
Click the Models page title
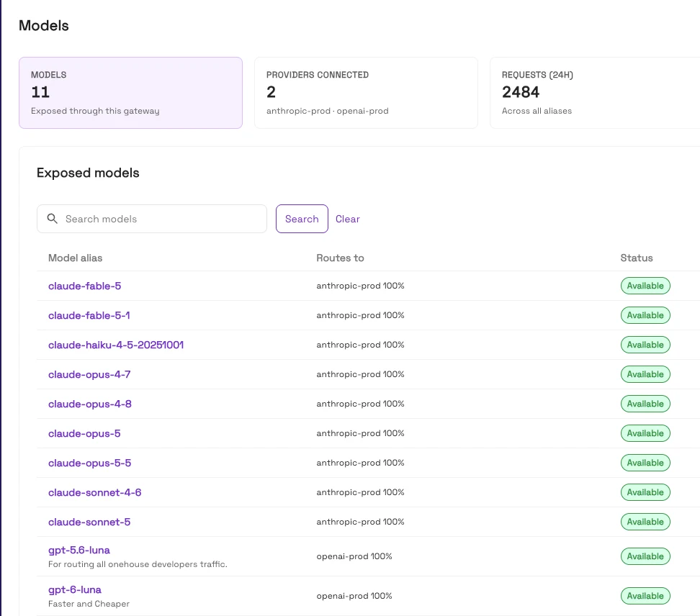[44, 25]
